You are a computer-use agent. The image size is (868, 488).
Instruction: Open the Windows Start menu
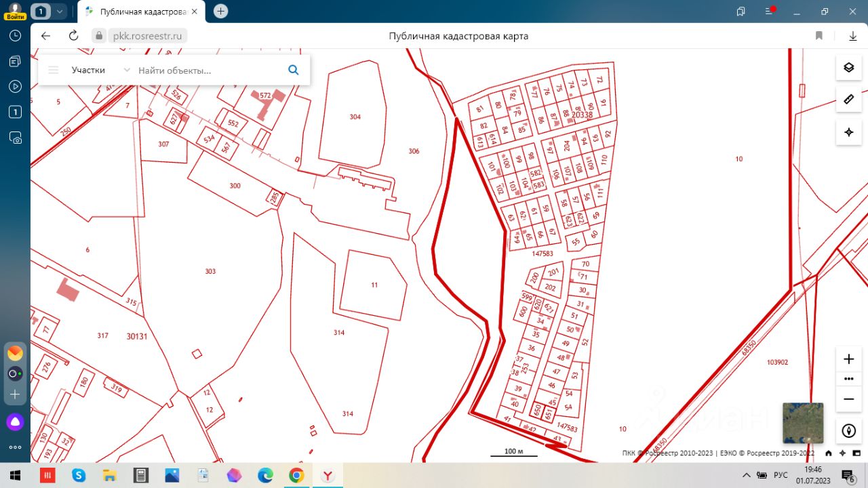pos(15,476)
